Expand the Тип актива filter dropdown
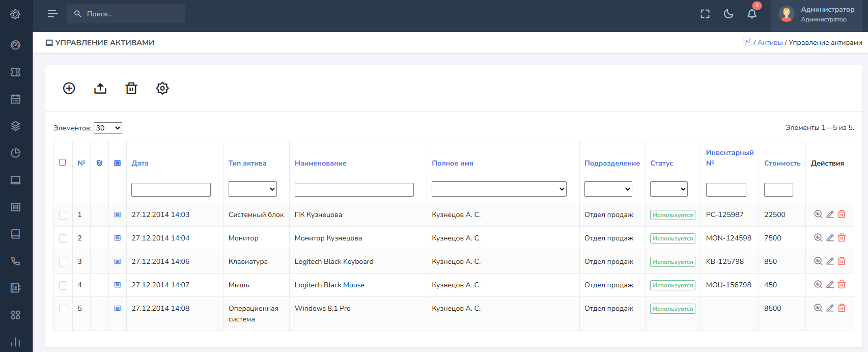The image size is (868, 352). pos(253,189)
